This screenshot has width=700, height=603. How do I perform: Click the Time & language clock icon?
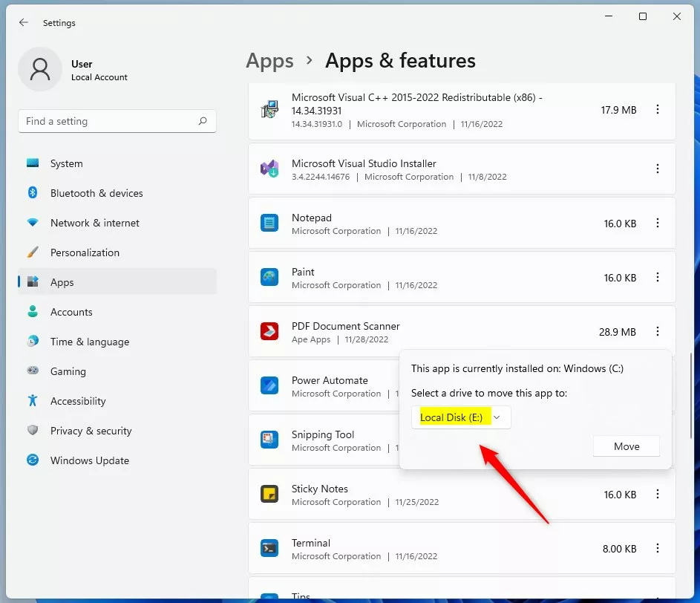click(33, 342)
